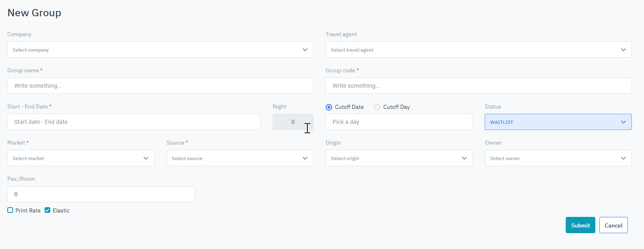Click the chevron arrow in Status field
Screen dimensions: 644x249
point(623,122)
